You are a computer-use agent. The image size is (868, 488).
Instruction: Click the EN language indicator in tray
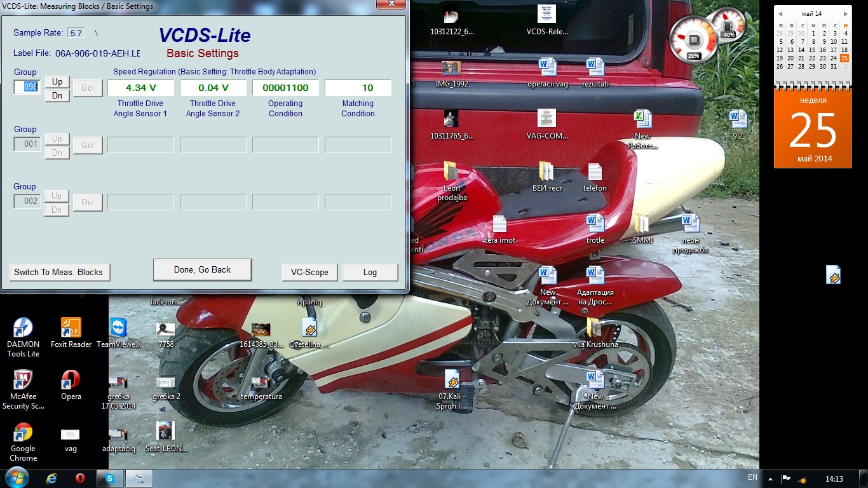752,477
